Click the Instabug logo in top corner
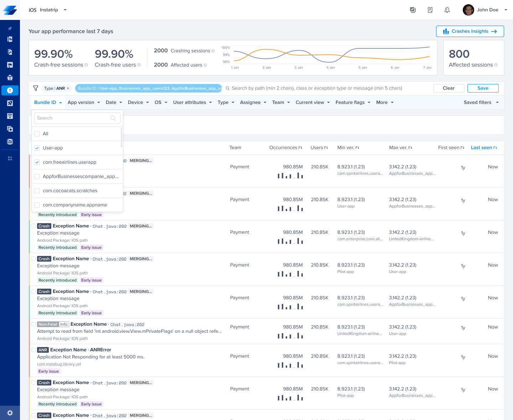The width and height of the screenshot is (513, 420). point(10,10)
